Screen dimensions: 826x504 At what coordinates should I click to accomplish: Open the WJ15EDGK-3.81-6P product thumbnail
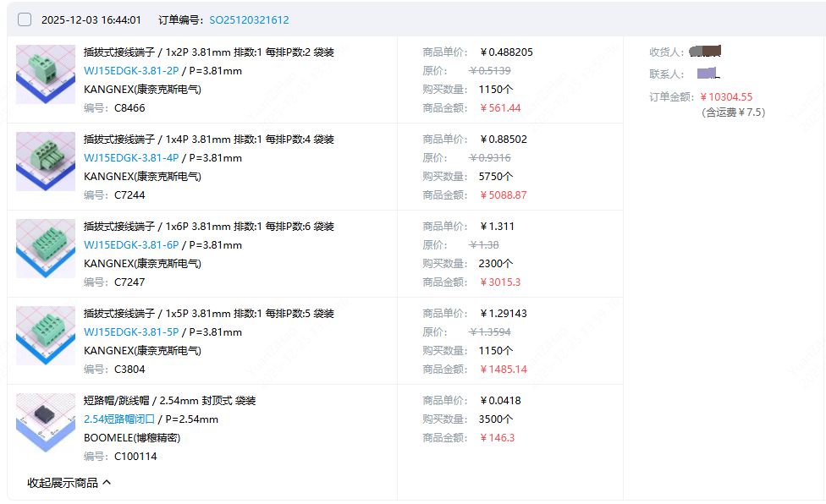46,249
